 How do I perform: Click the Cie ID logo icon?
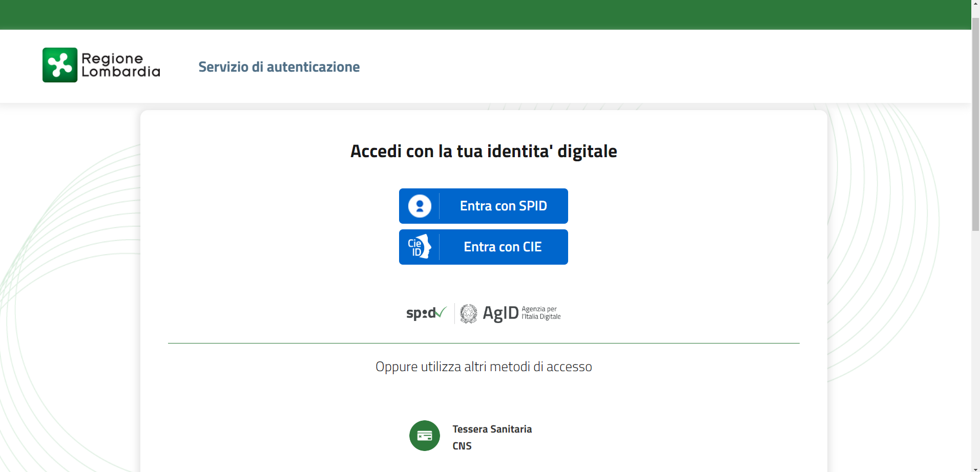(420, 247)
